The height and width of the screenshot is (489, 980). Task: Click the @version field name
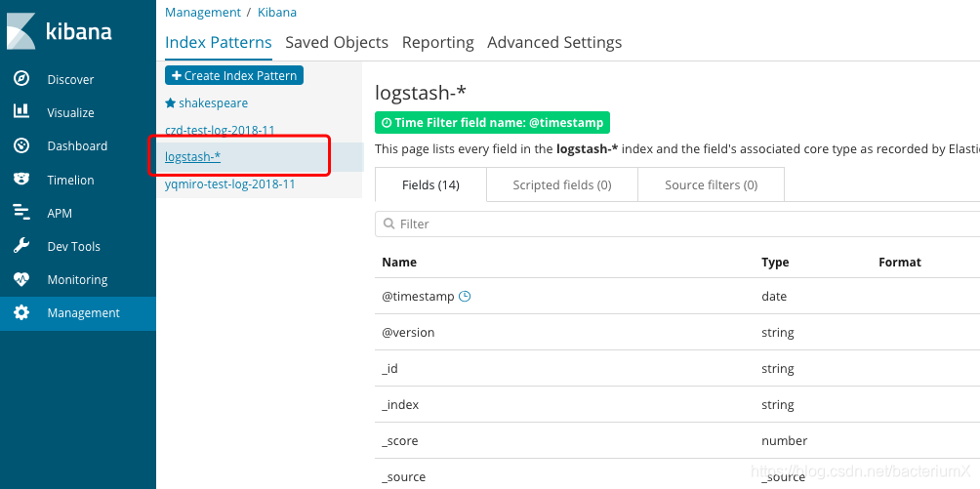pos(408,333)
